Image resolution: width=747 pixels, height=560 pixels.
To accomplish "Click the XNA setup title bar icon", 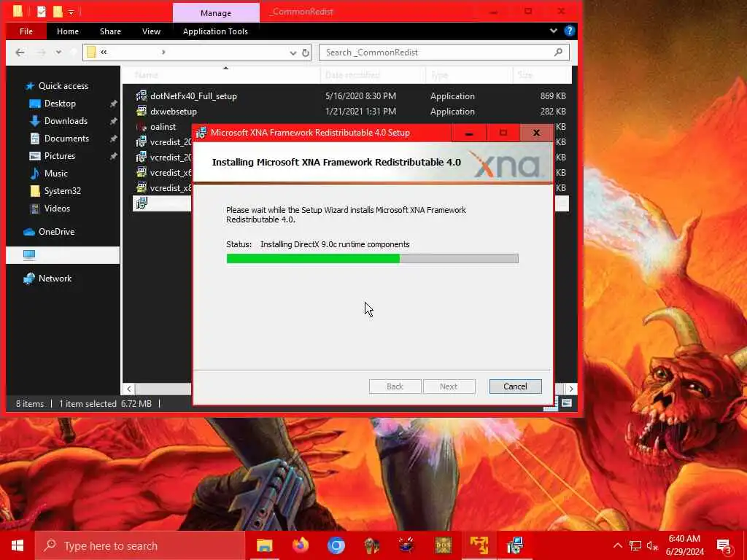I will point(201,133).
